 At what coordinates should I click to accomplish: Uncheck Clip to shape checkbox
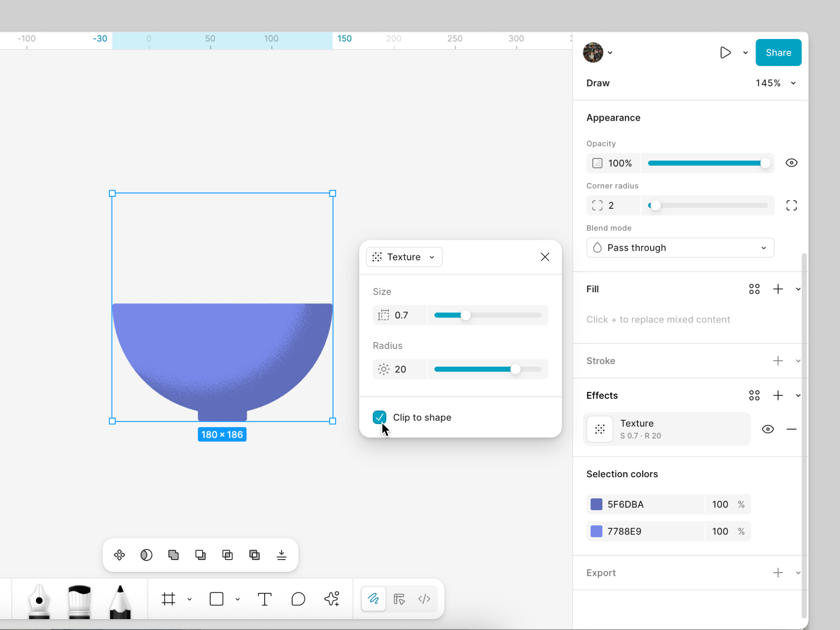tap(379, 417)
